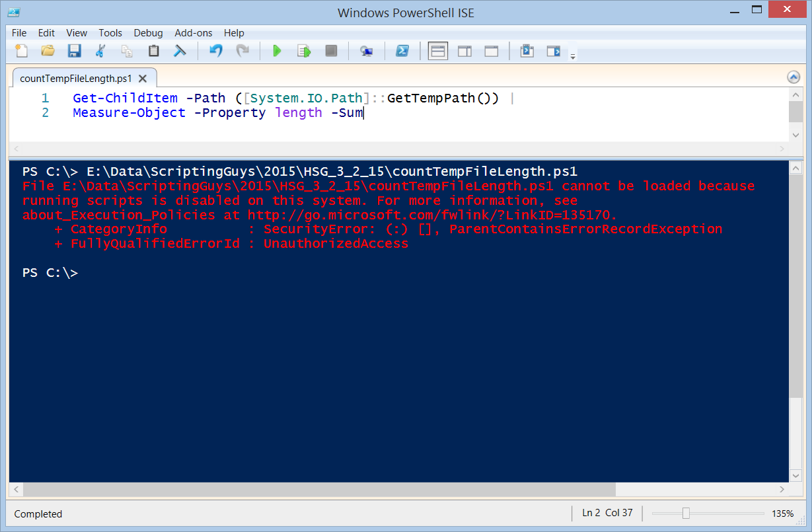Run the script with the green Run button
Image resolution: width=812 pixels, height=532 pixels.
(277, 50)
